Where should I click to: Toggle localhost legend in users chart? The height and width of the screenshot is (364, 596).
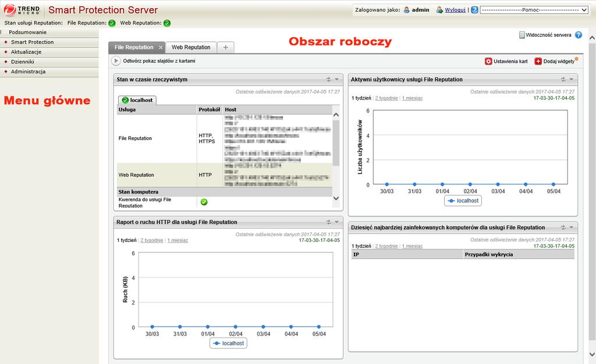pyautogui.click(x=463, y=201)
